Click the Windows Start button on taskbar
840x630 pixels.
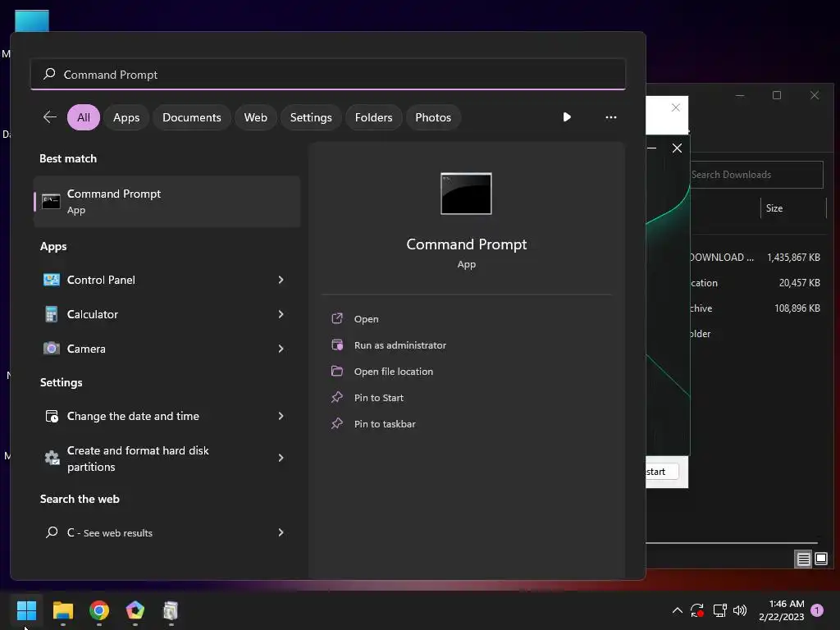pos(26,609)
